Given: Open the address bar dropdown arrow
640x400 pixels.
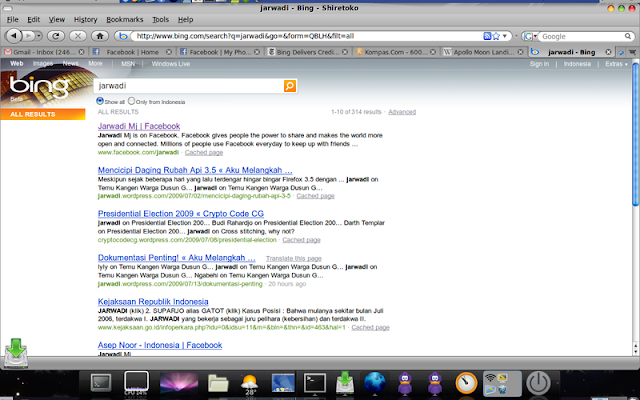Looking at the screenshot, I should (505, 36).
